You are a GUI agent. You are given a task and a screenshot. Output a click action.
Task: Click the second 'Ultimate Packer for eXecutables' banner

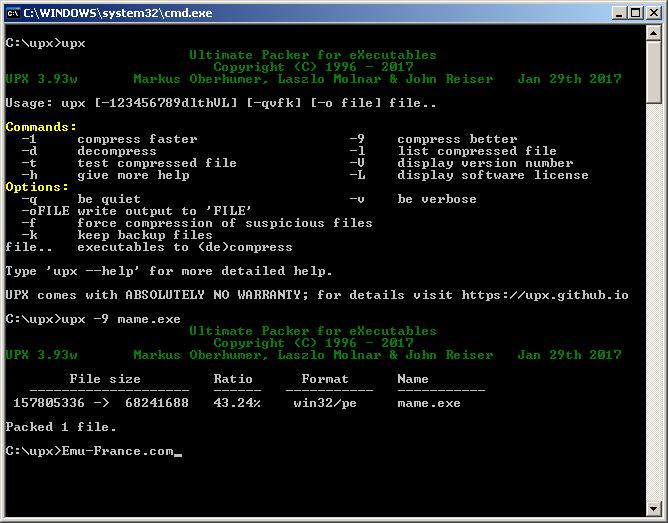[x=313, y=331]
